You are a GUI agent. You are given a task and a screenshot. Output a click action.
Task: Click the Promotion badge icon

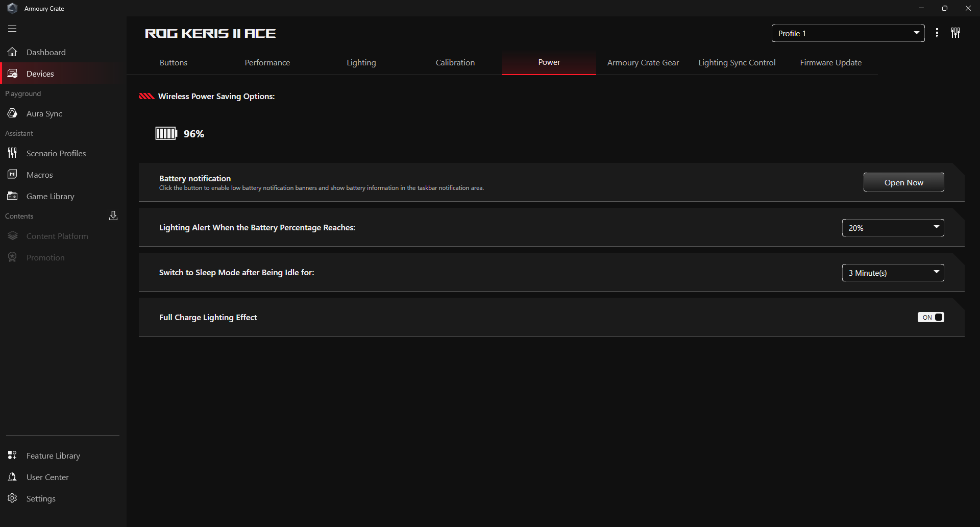[x=12, y=257]
